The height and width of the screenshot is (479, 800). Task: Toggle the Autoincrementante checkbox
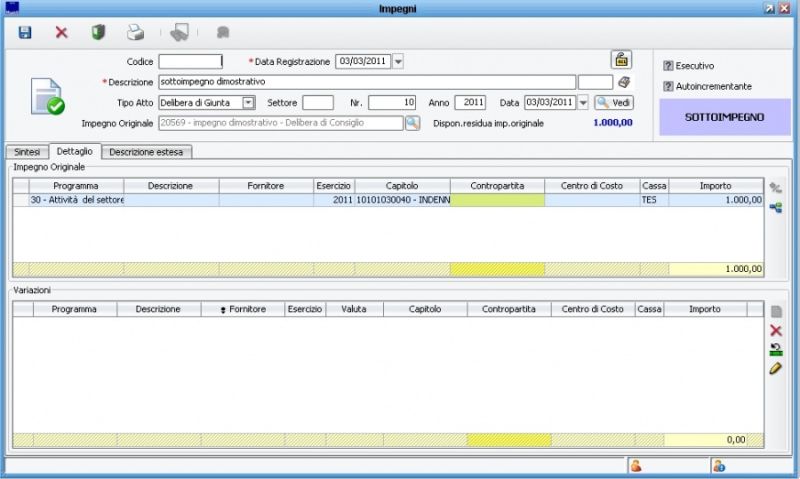coord(668,86)
